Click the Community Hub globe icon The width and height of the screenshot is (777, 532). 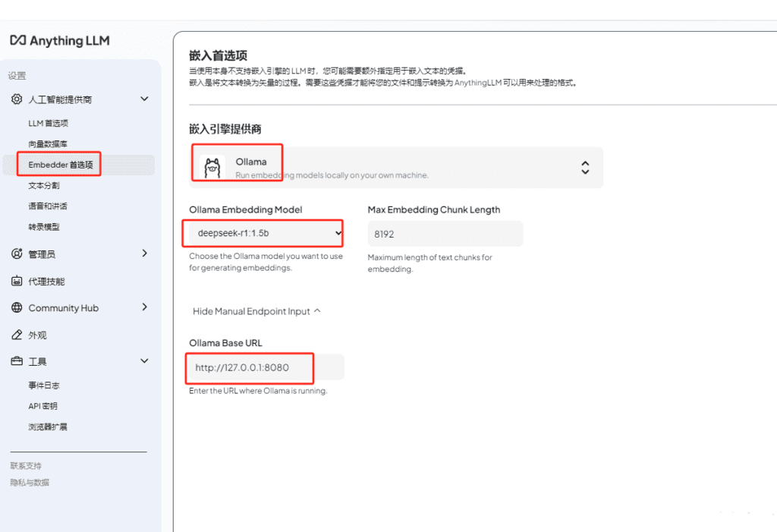point(17,308)
